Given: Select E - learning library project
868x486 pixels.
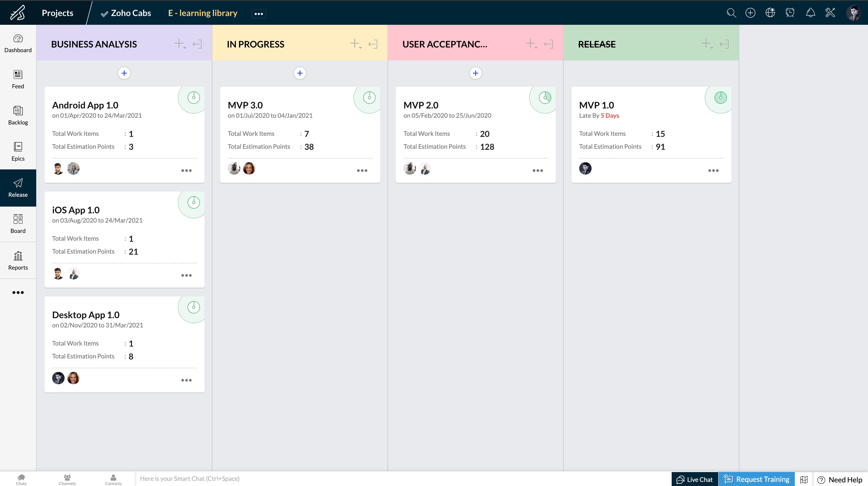Looking at the screenshot, I should pos(203,13).
